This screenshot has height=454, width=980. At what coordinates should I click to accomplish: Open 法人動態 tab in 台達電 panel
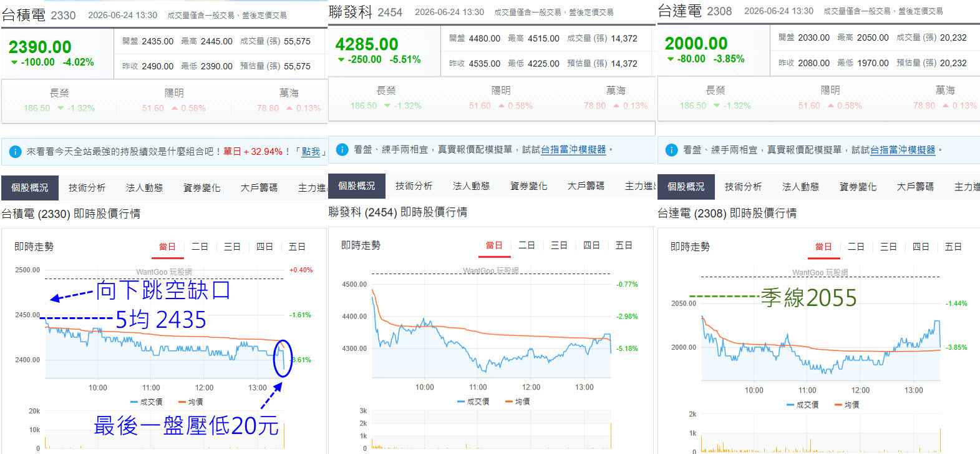click(800, 187)
